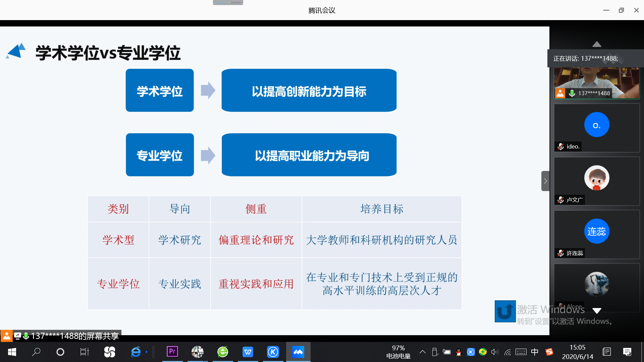The height and width of the screenshot is (362, 644).
Task: Click 许连蕊's muted microphone icon
Action: [x=560, y=253]
